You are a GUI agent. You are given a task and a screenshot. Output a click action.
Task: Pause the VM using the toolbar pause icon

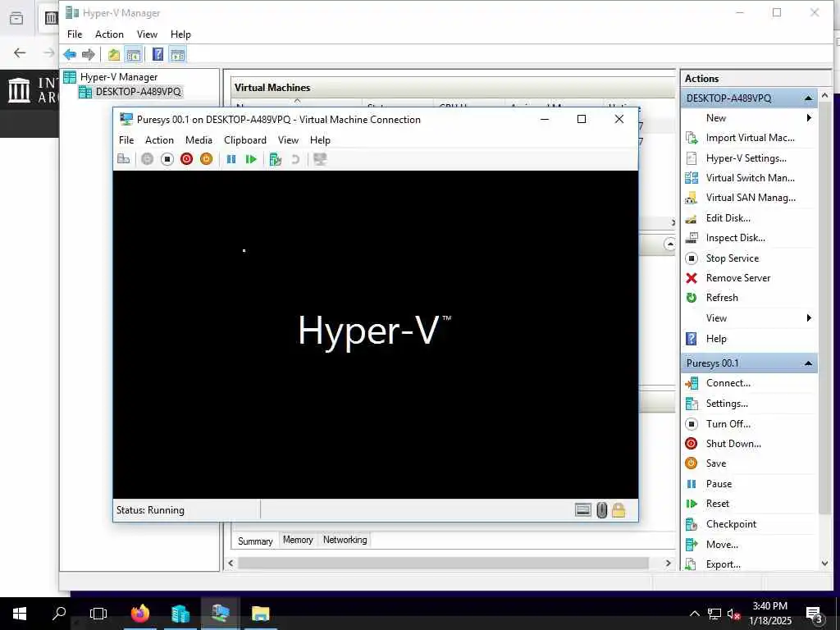coord(231,159)
